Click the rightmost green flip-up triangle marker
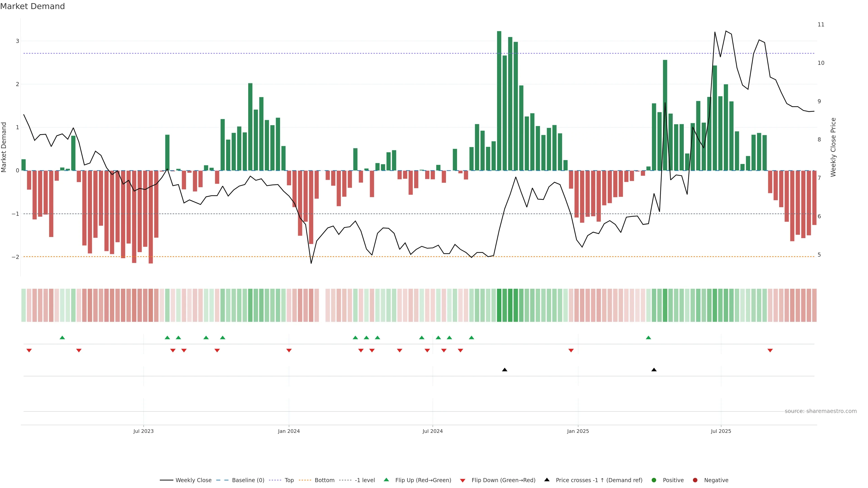This screenshot has width=868, height=488. point(648,338)
